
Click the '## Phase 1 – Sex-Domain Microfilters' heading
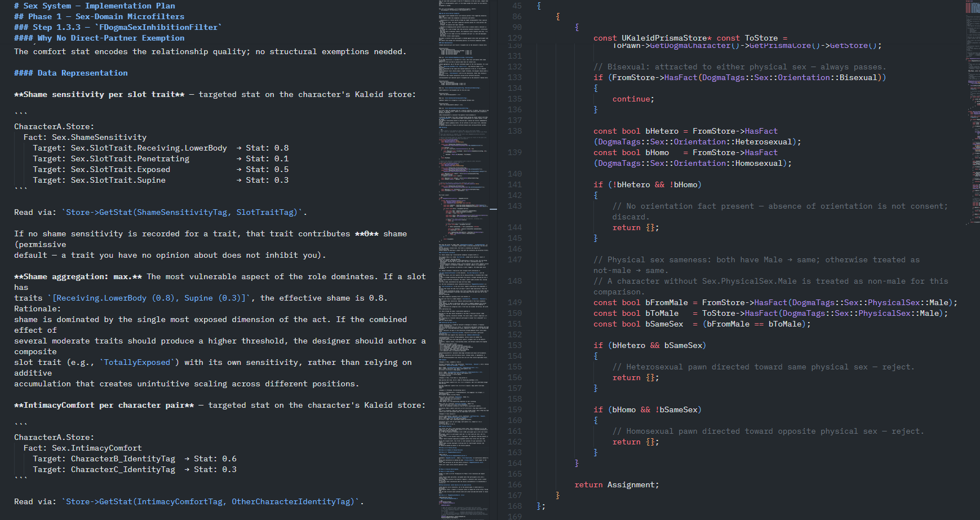coord(99,17)
